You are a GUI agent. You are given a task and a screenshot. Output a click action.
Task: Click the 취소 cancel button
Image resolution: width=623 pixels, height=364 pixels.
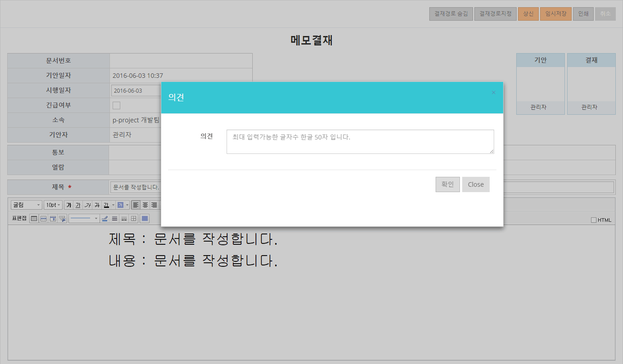point(605,14)
